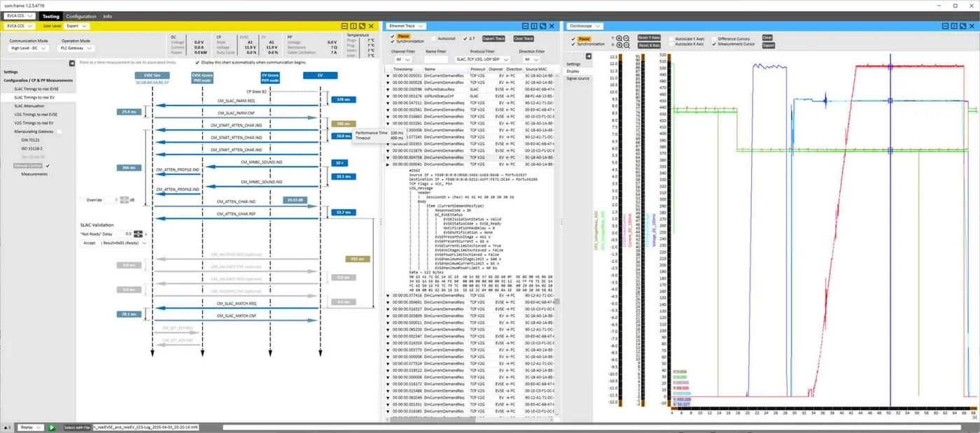Screen dimensions: 980x433
Task: Expand the User Level Expert dropdown
Action: coord(76,26)
